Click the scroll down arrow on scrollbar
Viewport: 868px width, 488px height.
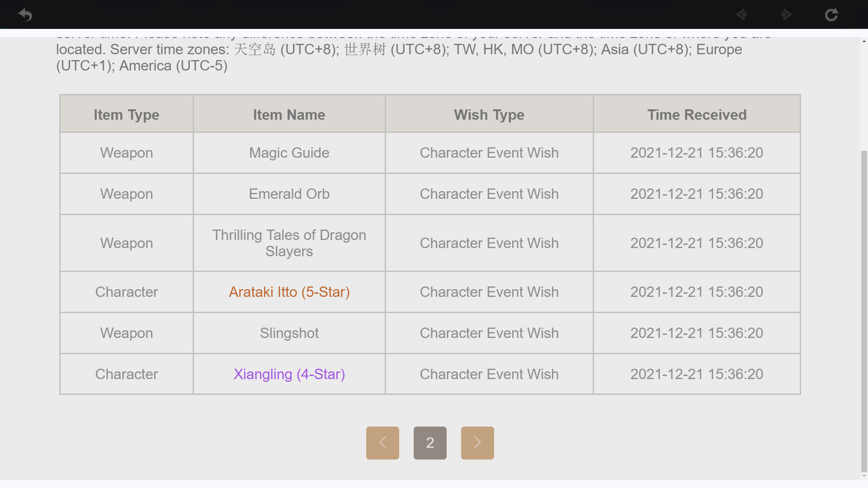tap(864, 475)
